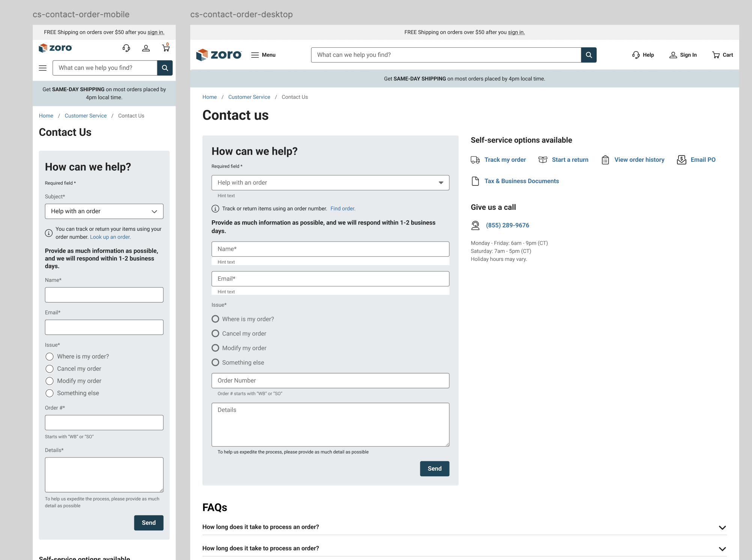Click the desktop Order Number field
This screenshot has height=560, width=752.
tap(330, 381)
